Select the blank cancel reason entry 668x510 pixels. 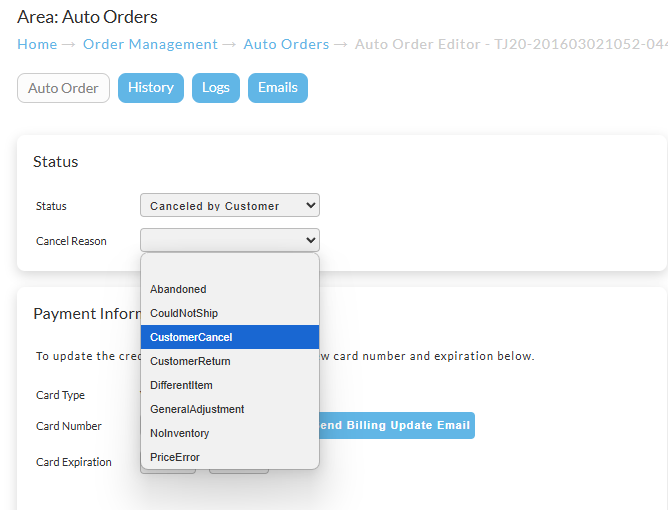230,265
